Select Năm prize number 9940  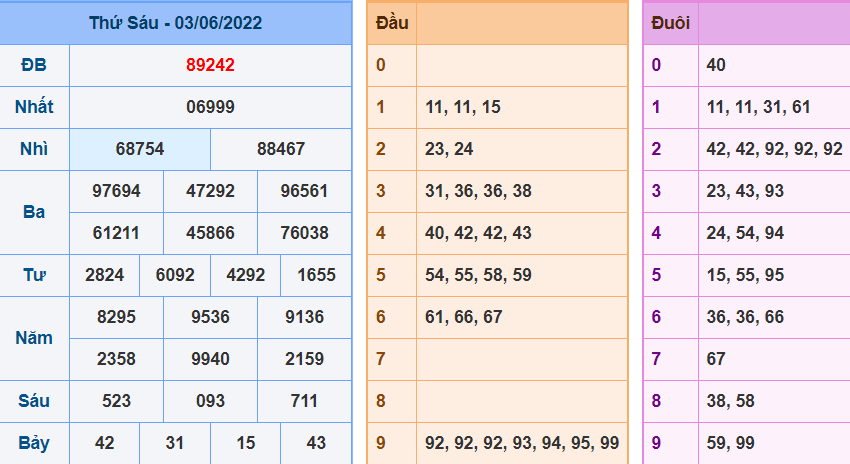click(210, 359)
